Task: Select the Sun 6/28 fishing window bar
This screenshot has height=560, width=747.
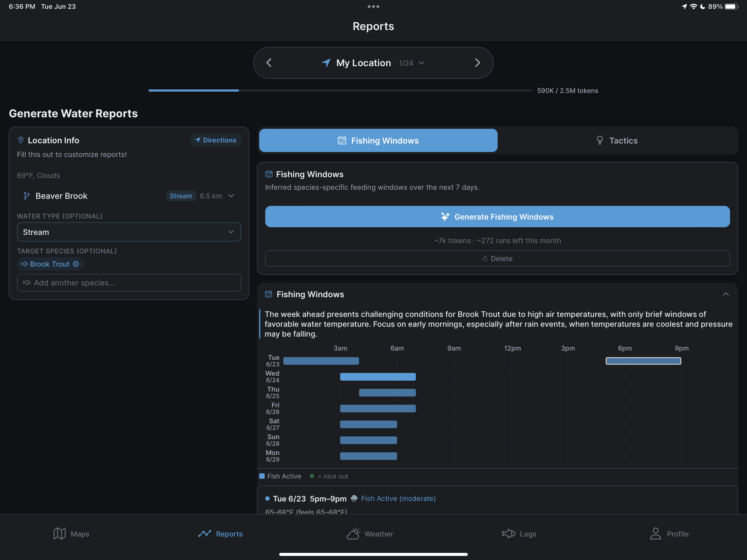Action: 368,440
